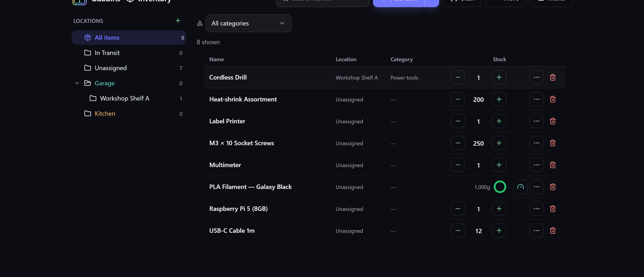Delete the Cordless Drill item
The image size is (644, 277).
553,78
